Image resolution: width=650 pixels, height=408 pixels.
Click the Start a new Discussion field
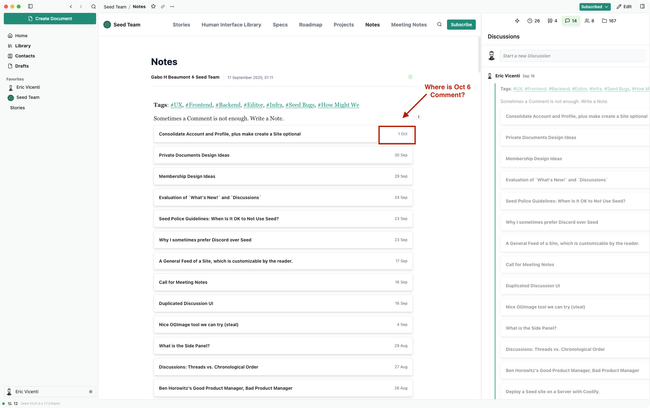[x=570, y=56]
